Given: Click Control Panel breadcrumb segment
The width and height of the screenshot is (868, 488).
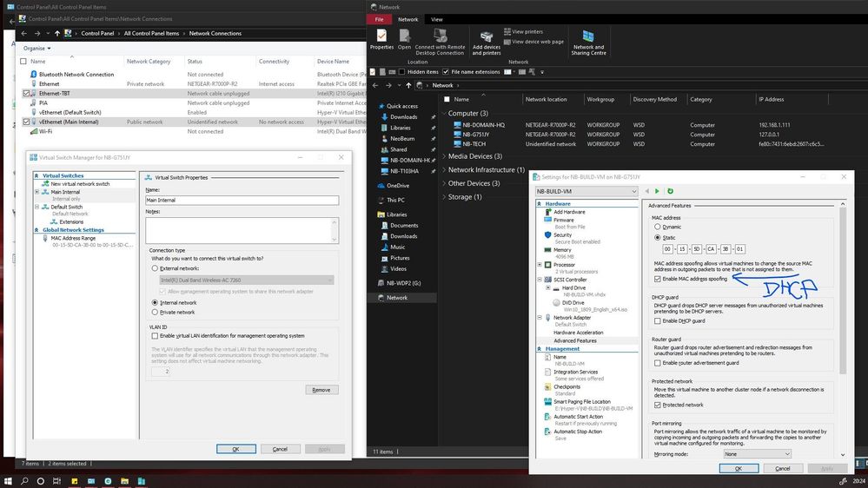Looking at the screenshot, I should [97, 33].
